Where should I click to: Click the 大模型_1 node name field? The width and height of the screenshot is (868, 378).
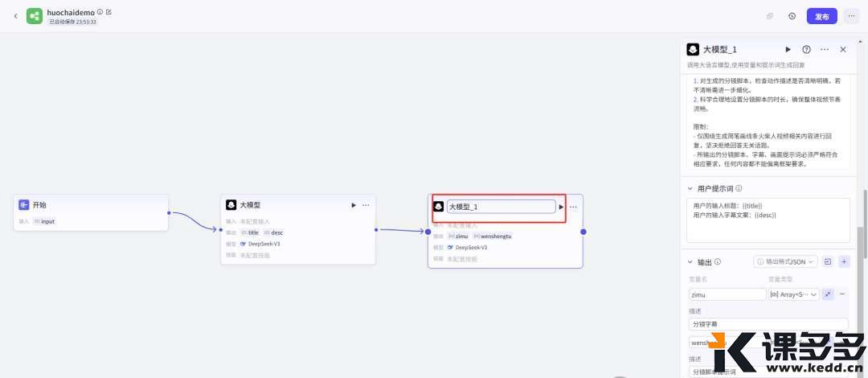coord(501,207)
